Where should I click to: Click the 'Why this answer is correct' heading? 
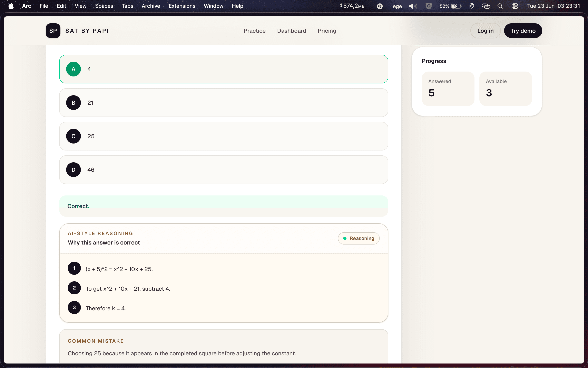[x=104, y=242]
